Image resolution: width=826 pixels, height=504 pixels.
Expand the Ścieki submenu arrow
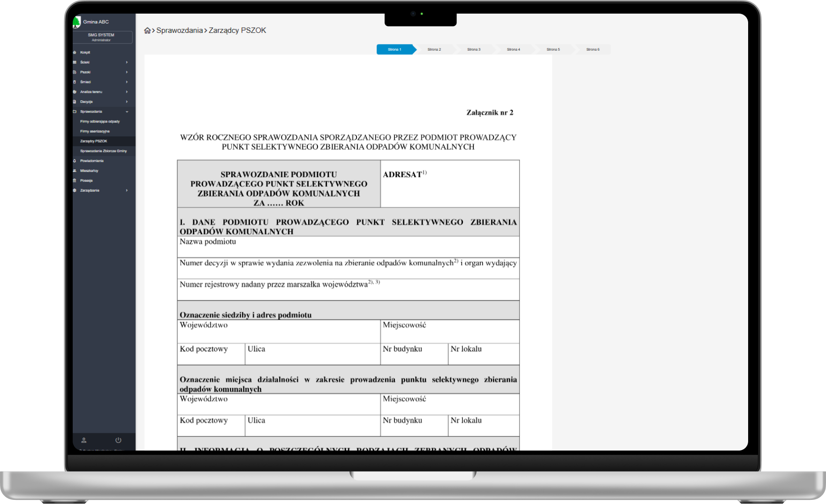127,62
